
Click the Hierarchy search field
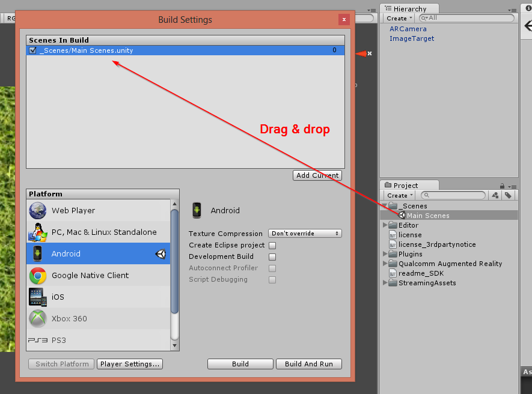[468, 18]
